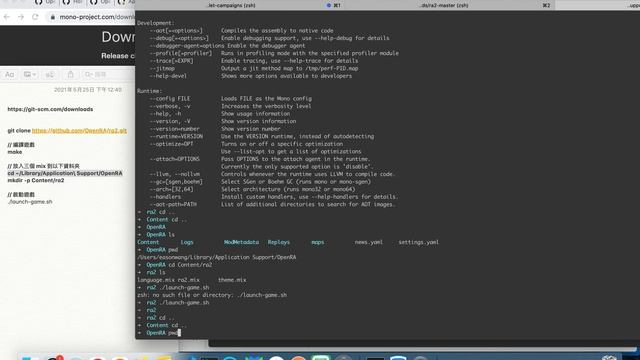Click the share icon in Notes toolbar
Viewport: 640px width, 360px height.
[71, 75]
